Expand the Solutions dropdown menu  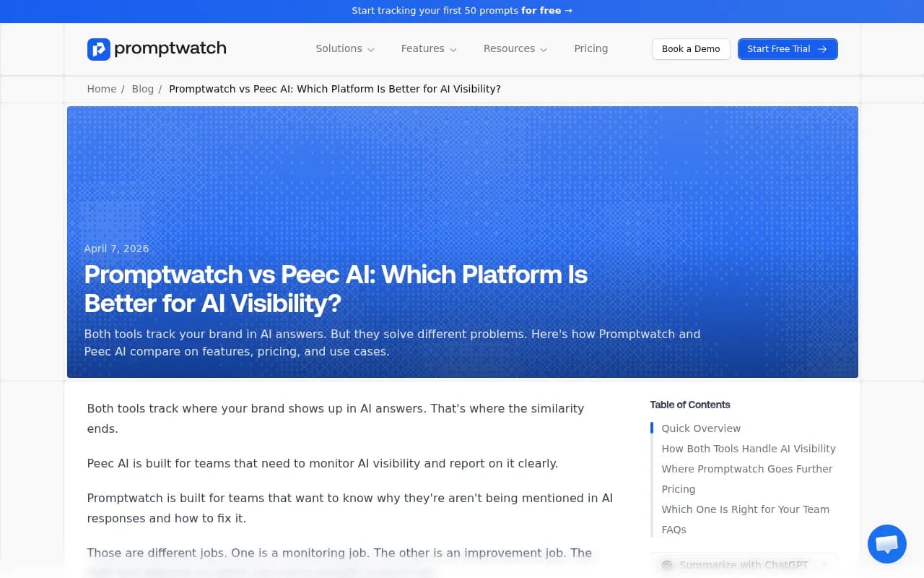pos(345,48)
